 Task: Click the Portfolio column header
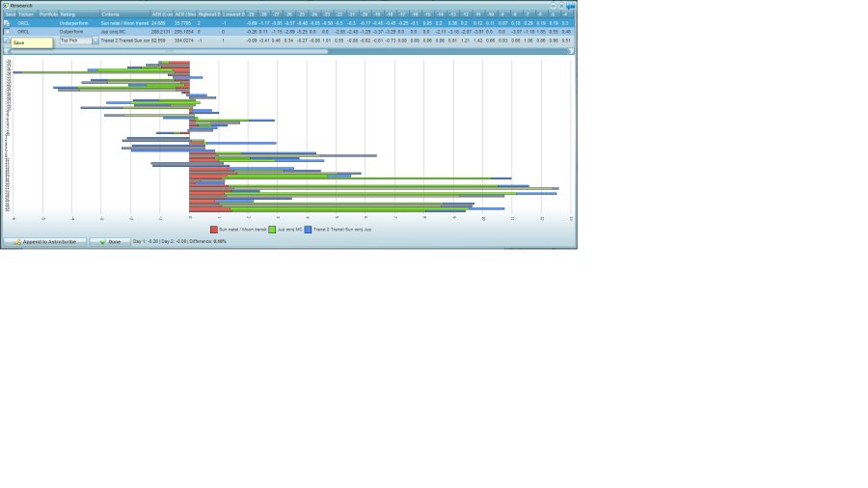(48, 14)
